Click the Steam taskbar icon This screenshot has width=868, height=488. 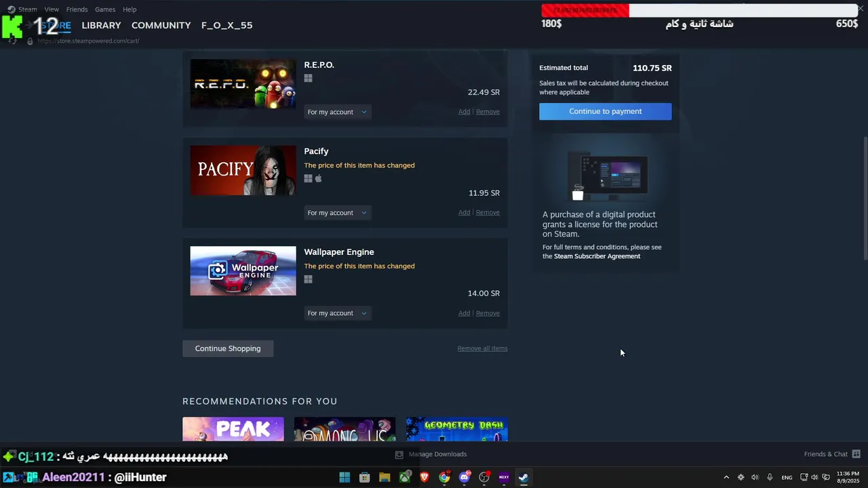[x=524, y=477]
